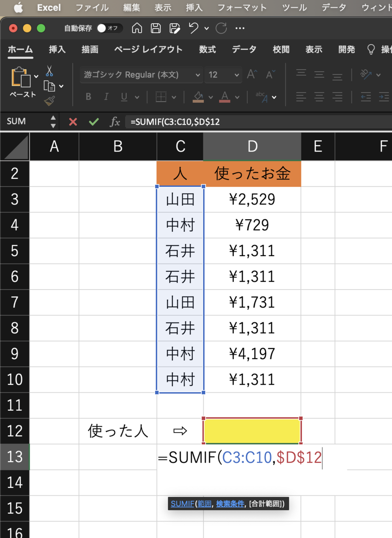Click the phonetic guide abc icon
The height and width of the screenshot is (538, 392).
click(261, 97)
